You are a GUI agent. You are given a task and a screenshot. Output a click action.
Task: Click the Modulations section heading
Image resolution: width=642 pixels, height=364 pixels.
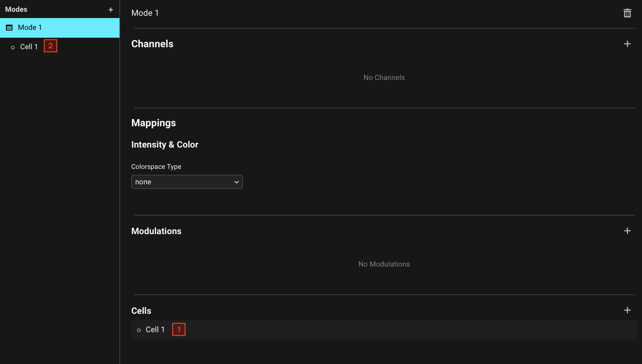(x=156, y=231)
